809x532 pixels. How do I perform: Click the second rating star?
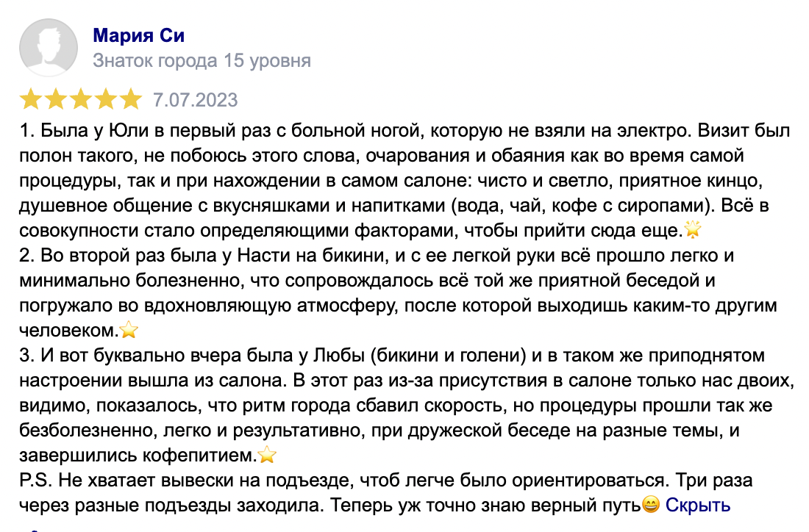tap(56, 98)
